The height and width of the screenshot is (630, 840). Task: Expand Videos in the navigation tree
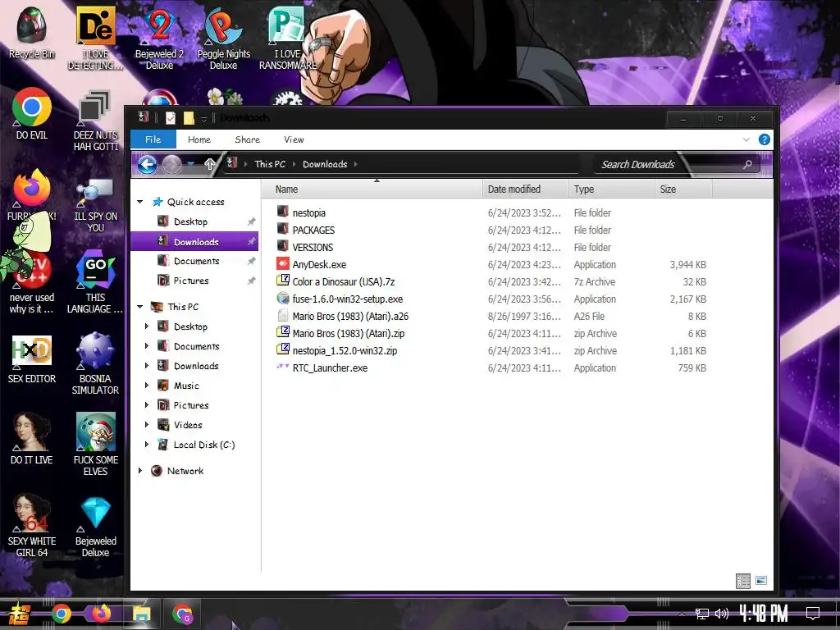tap(147, 425)
